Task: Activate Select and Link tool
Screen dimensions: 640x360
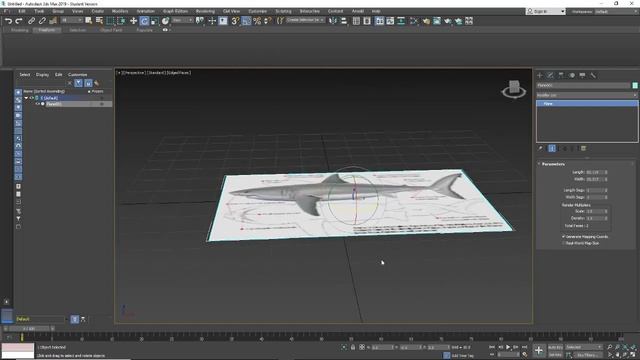Action: pyautogui.click(x=31, y=21)
